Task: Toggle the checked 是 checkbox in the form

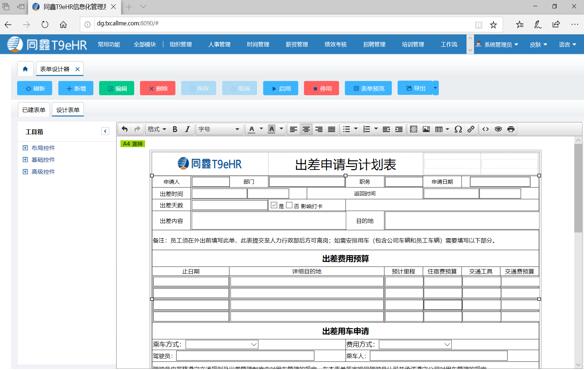Action: coord(274,205)
